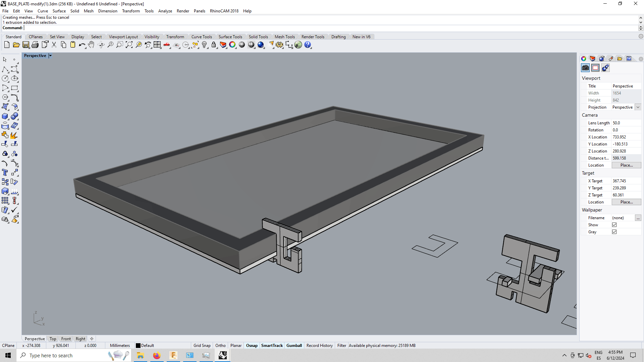Click the red car icon
The width and height of the screenshot is (644, 362).
(x=166, y=45)
